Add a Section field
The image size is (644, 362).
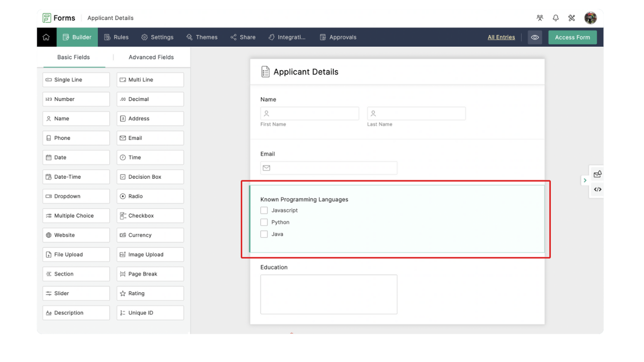[x=76, y=274]
